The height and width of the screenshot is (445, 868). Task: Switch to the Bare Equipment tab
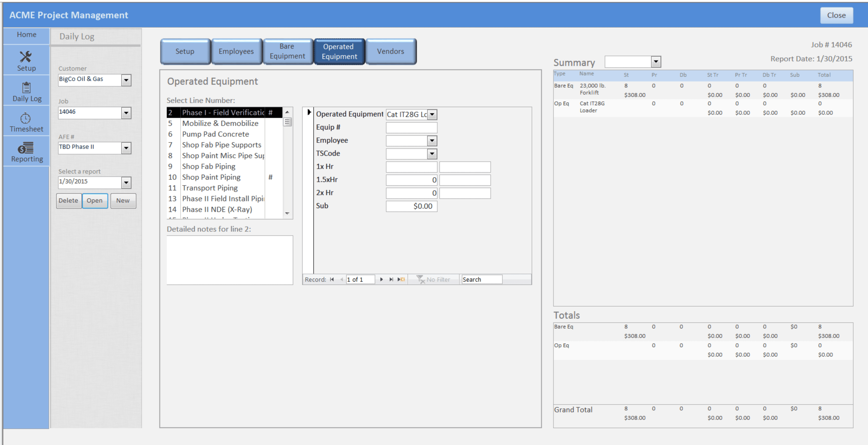[x=287, y=51]
